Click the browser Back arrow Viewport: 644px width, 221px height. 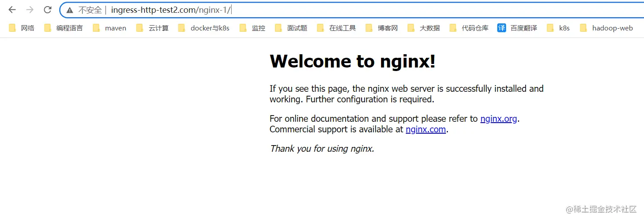(x=12, y=10)
